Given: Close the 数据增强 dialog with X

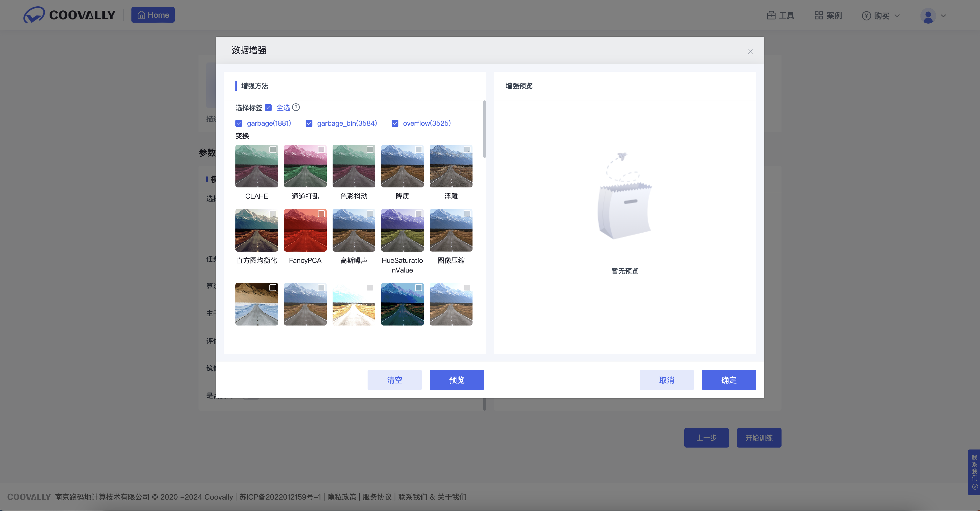Looking at the screenshot, I should [x=750, y=52].
